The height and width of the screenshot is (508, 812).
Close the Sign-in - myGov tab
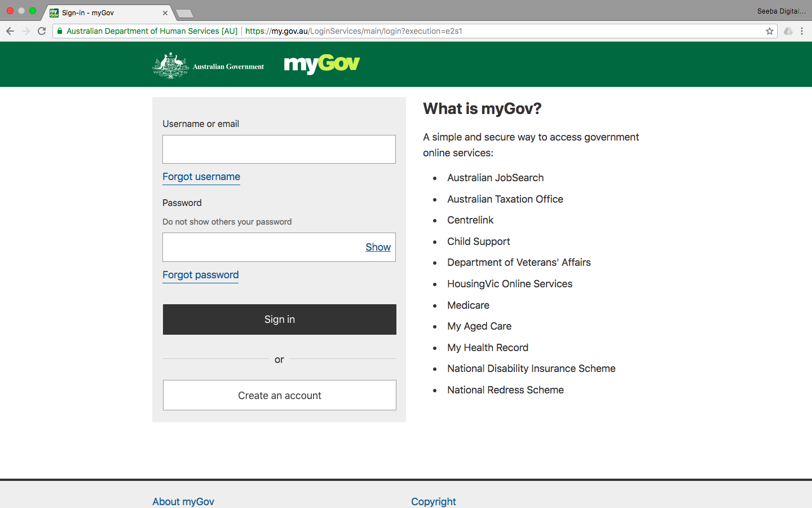165,12
